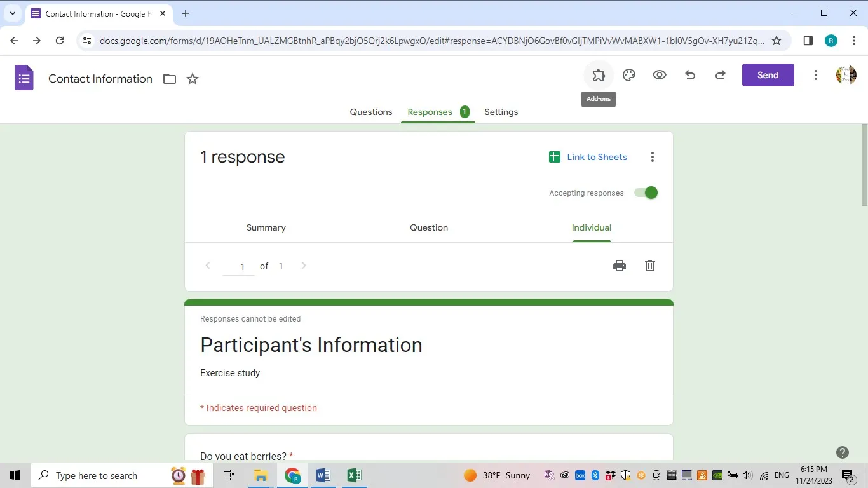
Task: Open the theme customization palette
Action: 628,74
